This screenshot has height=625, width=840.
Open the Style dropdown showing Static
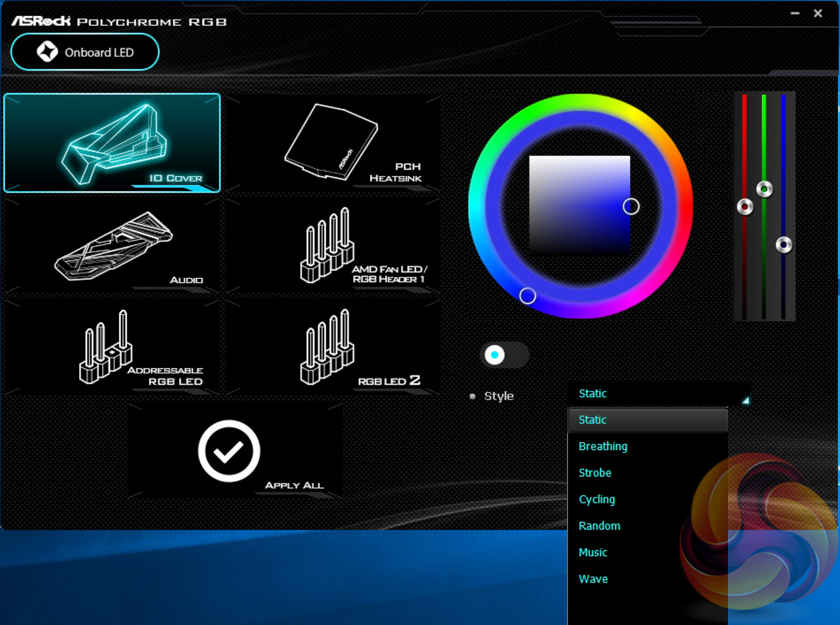click(659, 394)
